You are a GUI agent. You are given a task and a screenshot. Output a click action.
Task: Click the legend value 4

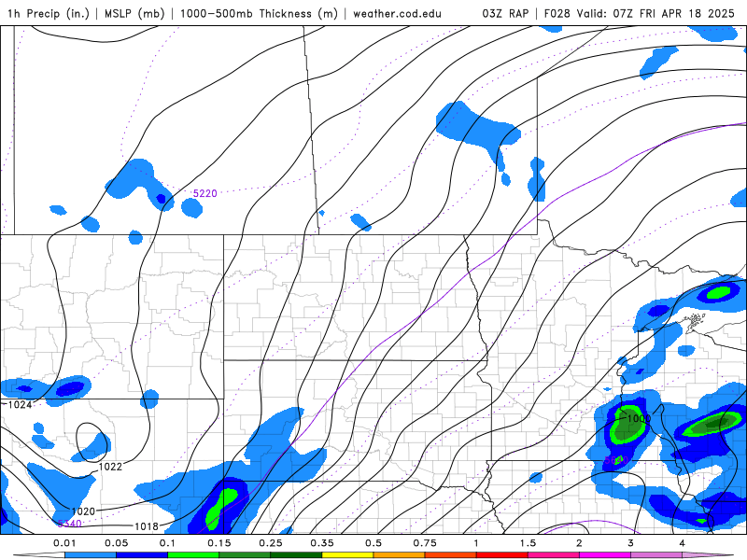pyautogui.click(x=683, y=543)
